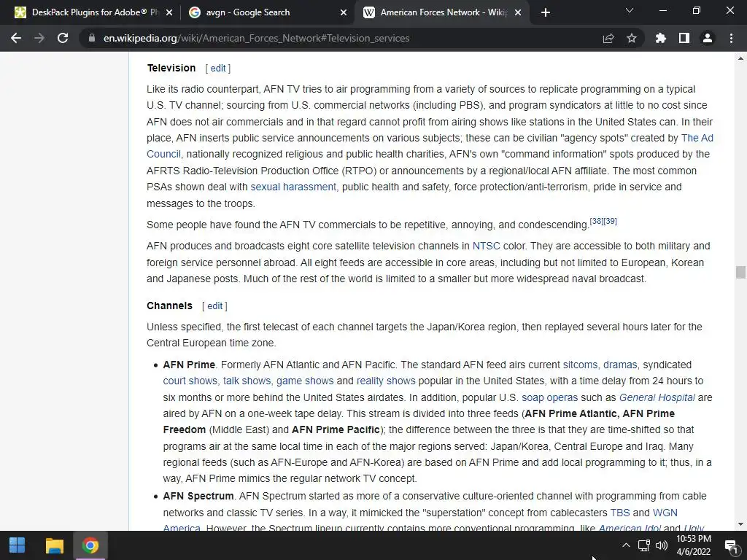Image resolution: width=747 pixels, height=560 pixels.
Task: Select the American Forces Network Wikipedia tab
Action: (x=442, y=12)
